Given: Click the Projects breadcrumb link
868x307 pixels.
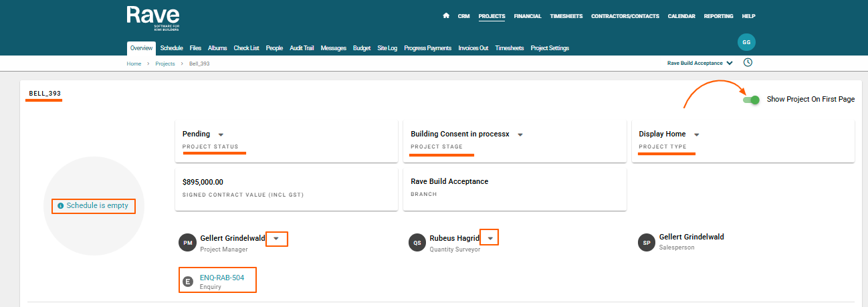Looking at the screenshot, I should pyautogui.click(x=165, y=64).
